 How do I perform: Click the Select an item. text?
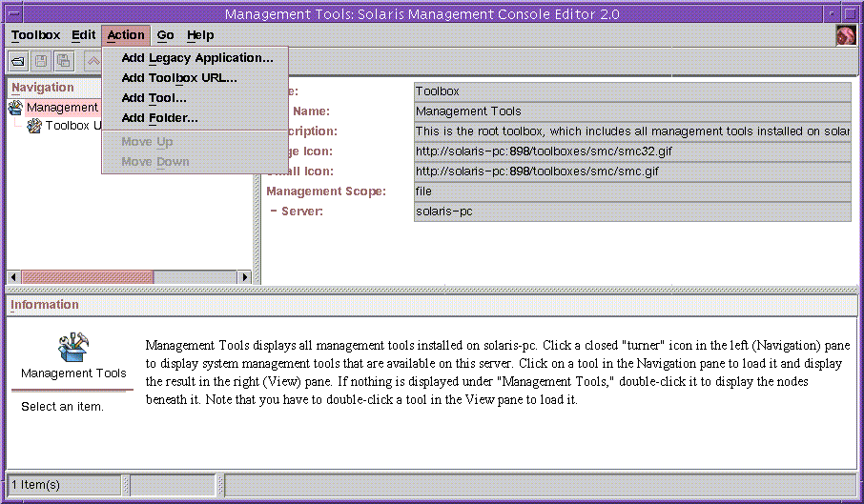point(62,407)
